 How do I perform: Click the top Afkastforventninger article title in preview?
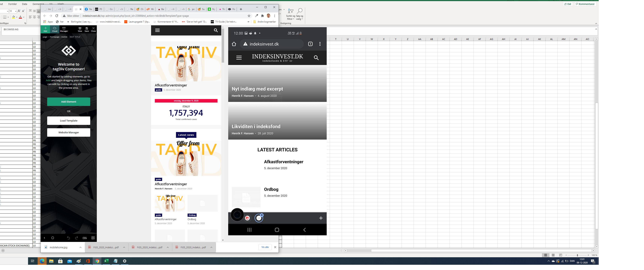(171, 85)
